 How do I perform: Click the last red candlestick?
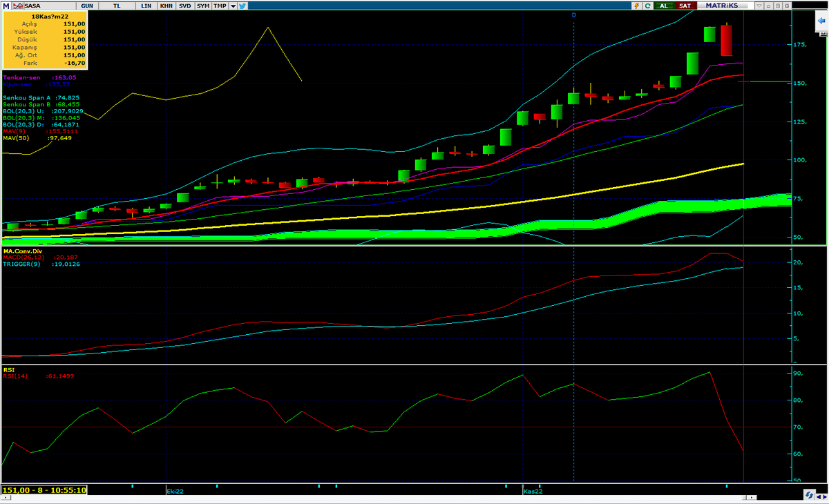726,40
